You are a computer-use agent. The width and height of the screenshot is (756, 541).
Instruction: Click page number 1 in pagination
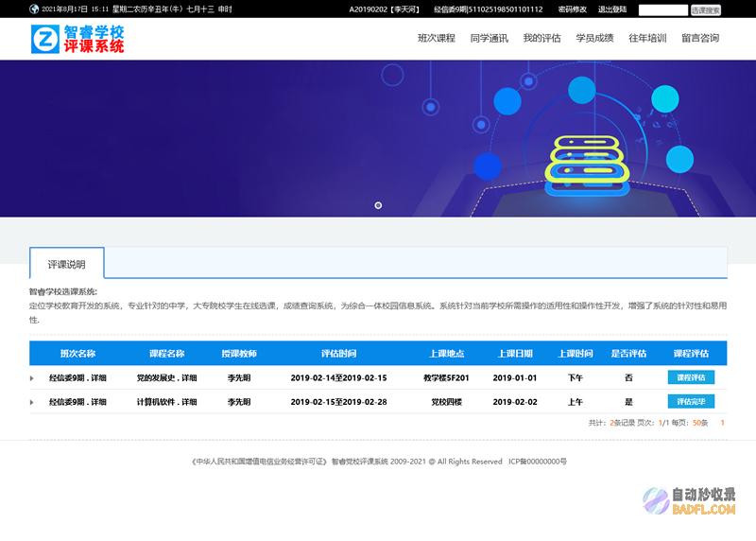722,423
